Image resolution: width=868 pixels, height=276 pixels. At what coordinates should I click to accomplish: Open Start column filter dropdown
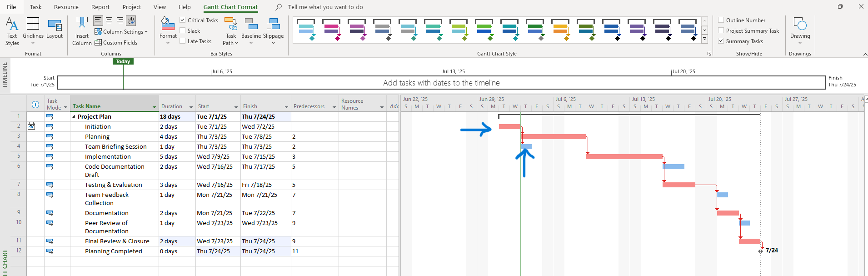pyautogui.click(x=236, y=107)
